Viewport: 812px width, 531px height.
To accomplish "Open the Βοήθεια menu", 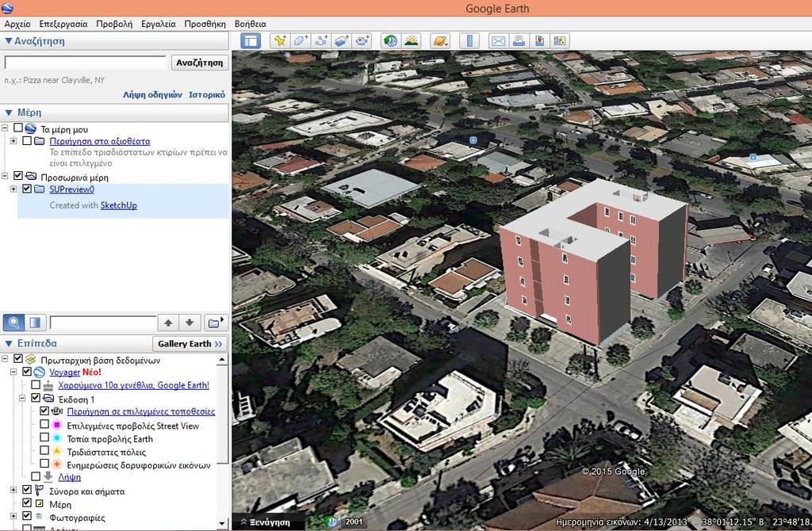I will [250, 24].
